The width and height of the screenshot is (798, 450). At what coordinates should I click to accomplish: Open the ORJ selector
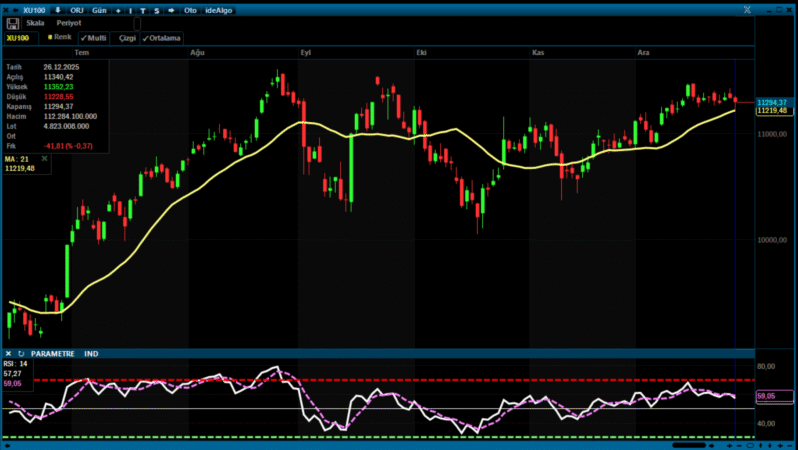[x=77, y=9]
